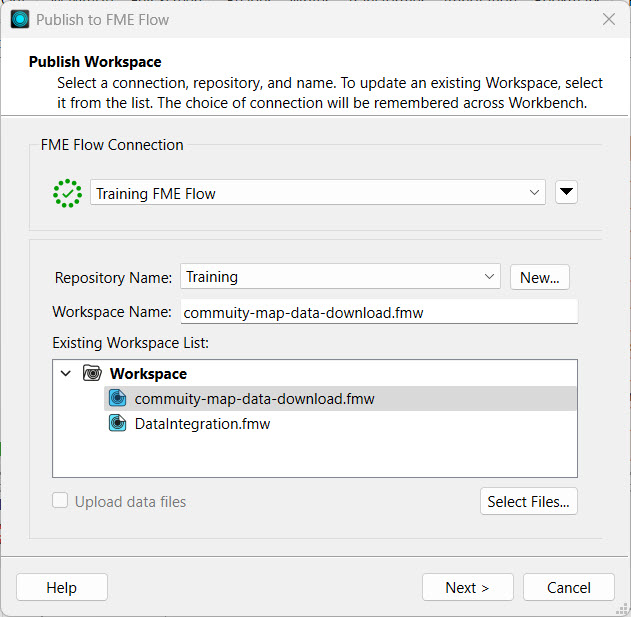The width and height of the screenshot is (631, 617).
Task: Collapse the Workspace tree node
Action: pyautogui.click(x=66, y=373)
